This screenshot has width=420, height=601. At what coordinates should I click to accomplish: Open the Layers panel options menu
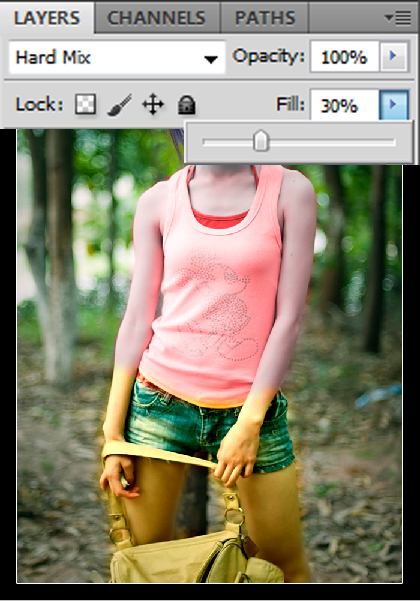pos(398,18)
